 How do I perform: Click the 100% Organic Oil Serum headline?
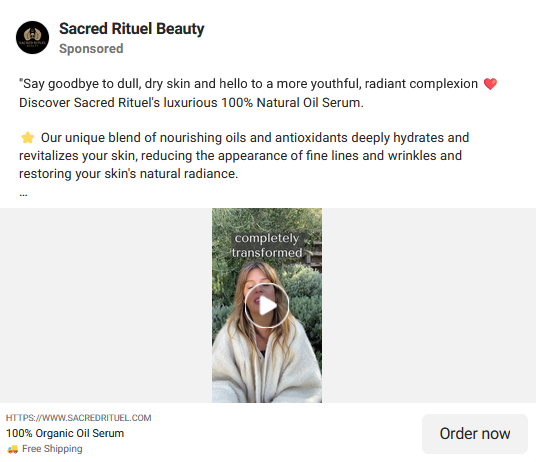(65, 433)
